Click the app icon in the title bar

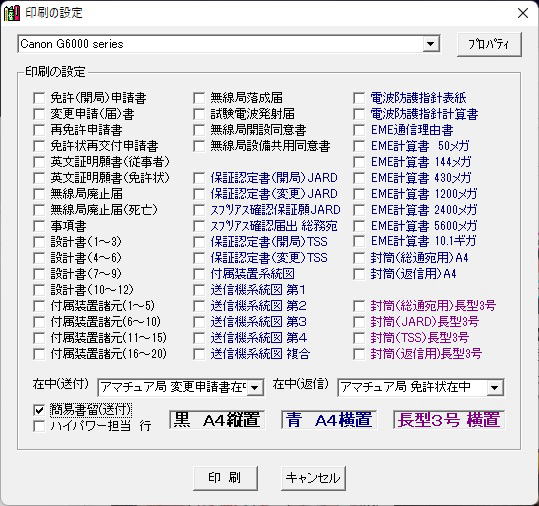click(x=12, y=13)
